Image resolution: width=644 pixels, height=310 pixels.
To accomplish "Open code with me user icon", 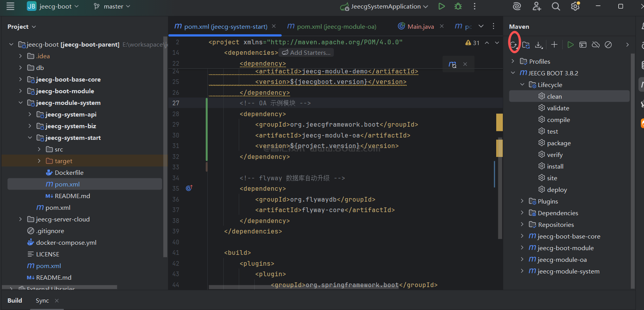I will [x=537, y=6].
